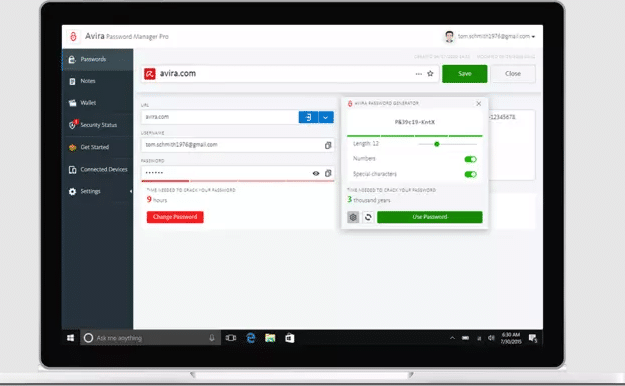Viewport: 625px width, 386px height.
Task: Click the blue login/open URL icon
Action: point(308,117)
